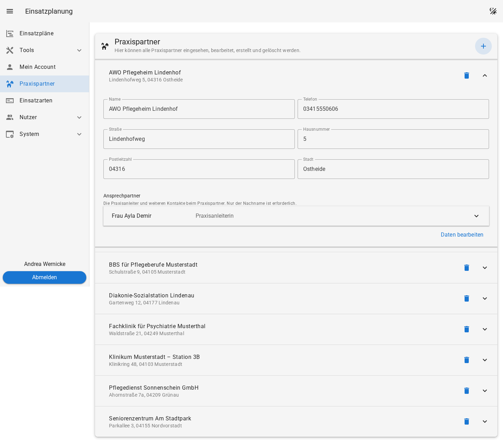Expand Seniorenzentrum Am Stadtpark panel
The image size is (503, 448).
[485, 421]
